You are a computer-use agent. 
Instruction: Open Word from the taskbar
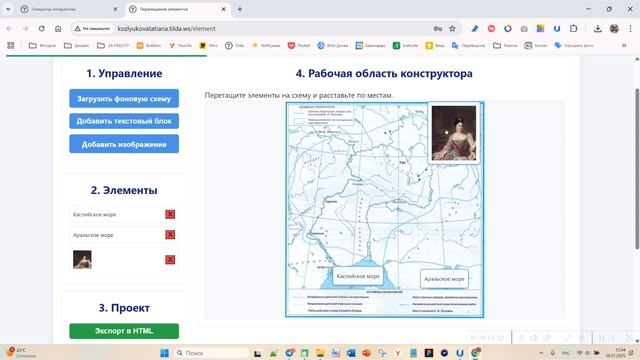click(x=351, y=353)
